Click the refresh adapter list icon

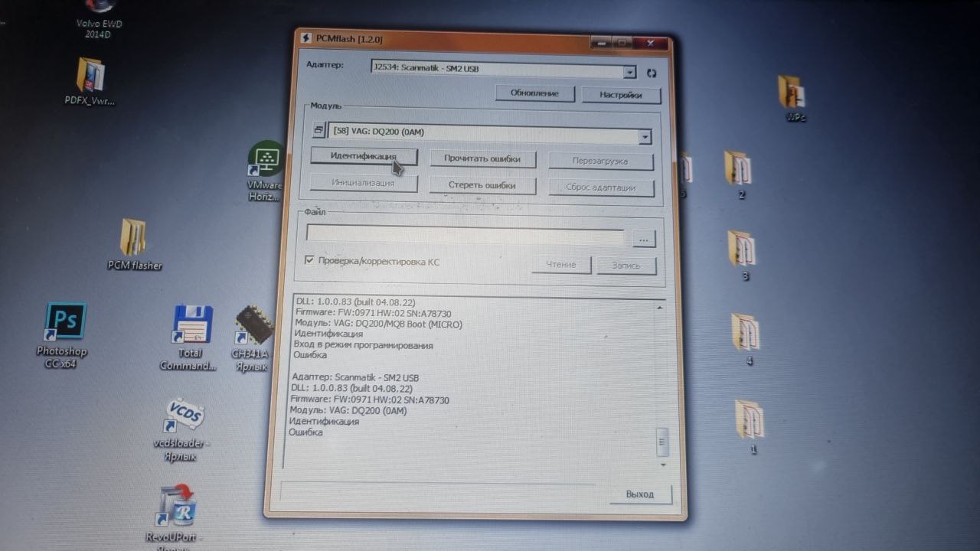(652, 73)
